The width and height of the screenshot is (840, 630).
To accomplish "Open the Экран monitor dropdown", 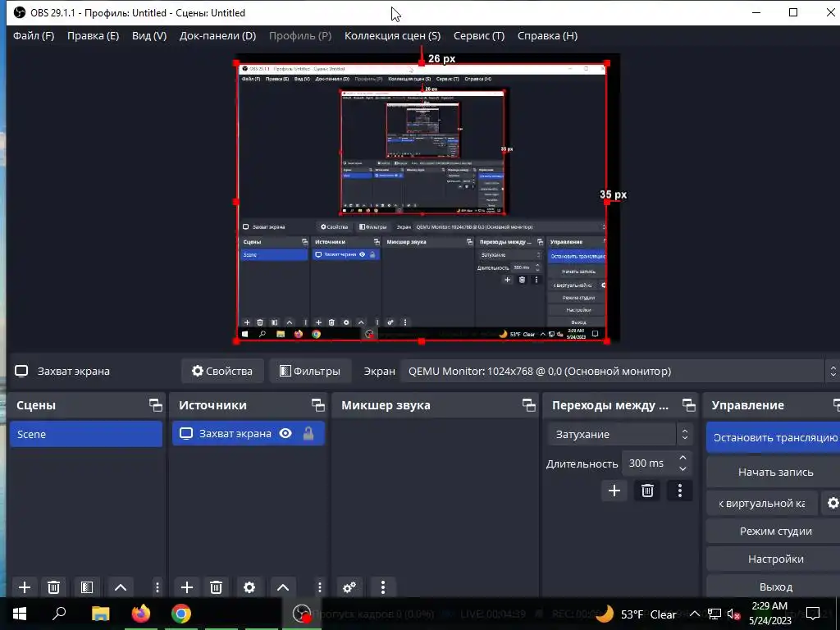I will pyautogui.click(x=619, y=372).
